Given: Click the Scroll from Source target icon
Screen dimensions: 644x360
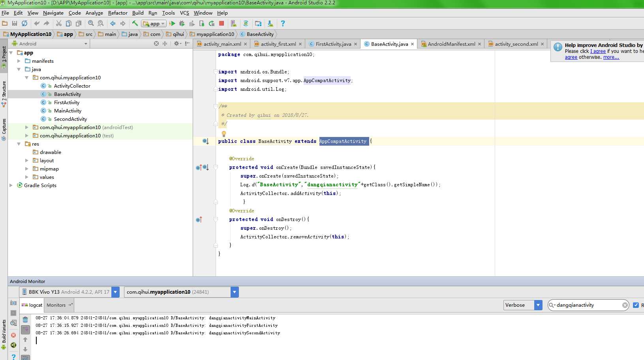Looking at the screenshot, I should click(156, 44).
